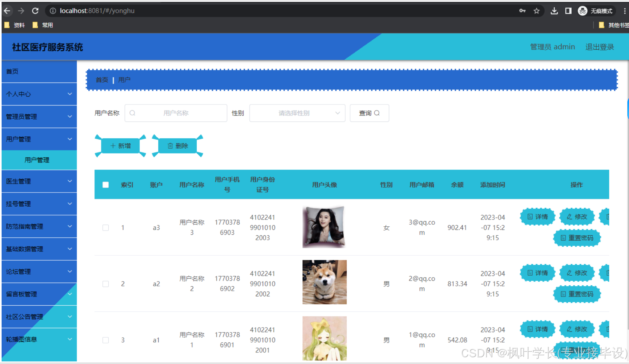Focus the 用户名称 search input field

[176, 113]
